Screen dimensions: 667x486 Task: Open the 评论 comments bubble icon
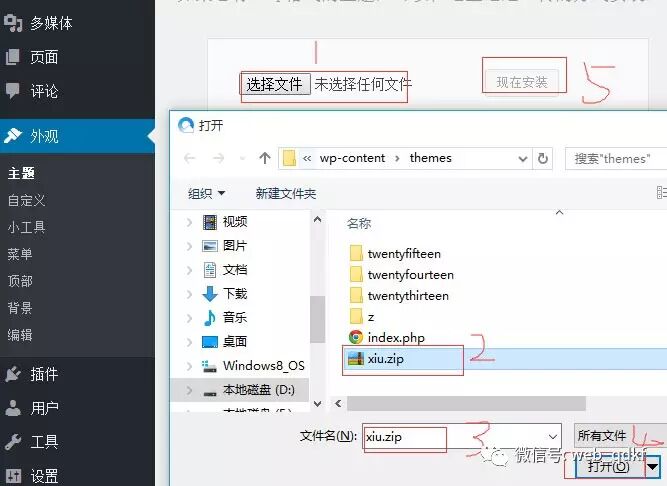pyautogui.click(x=13, y=91)
